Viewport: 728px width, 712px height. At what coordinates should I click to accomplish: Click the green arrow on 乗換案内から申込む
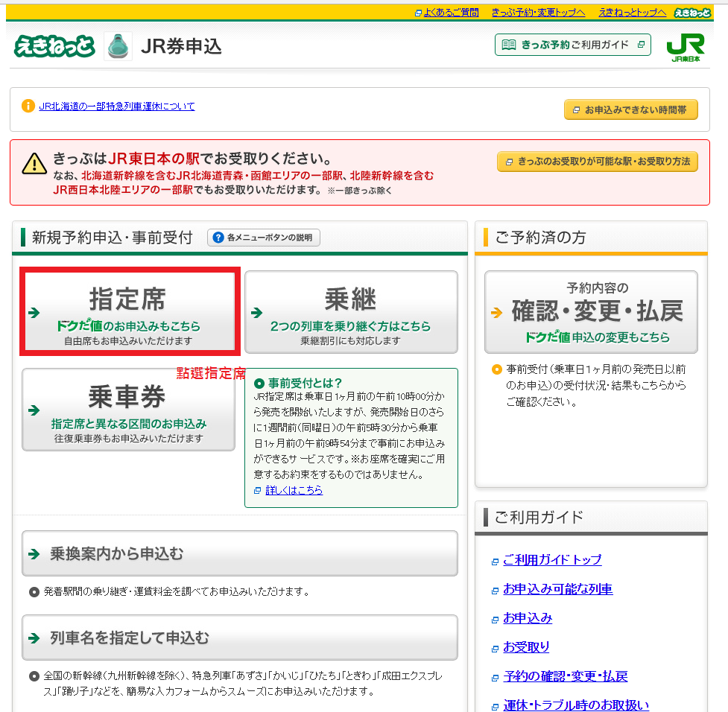pyautogui.click(x=34, y=553)
